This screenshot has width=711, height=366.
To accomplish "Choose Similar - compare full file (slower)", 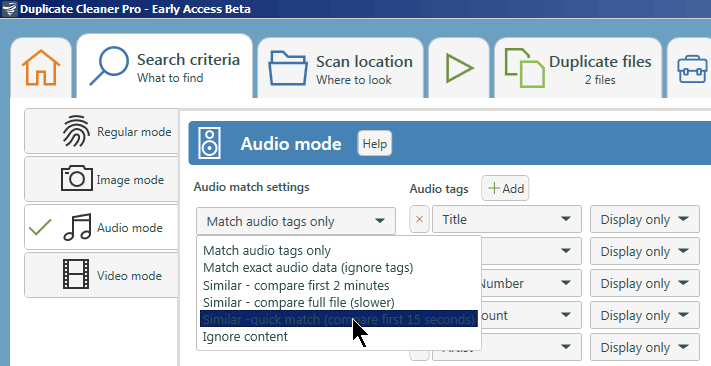I will click(298, 302).
